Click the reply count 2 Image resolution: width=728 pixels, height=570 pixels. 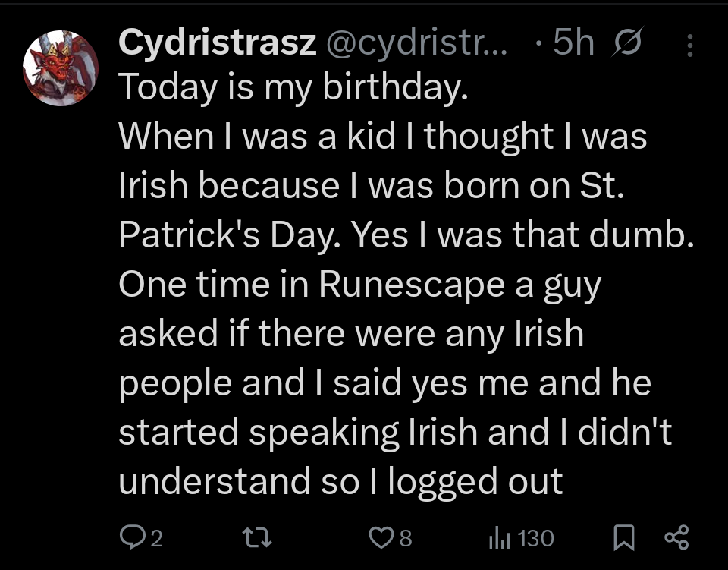pos(155,539)
